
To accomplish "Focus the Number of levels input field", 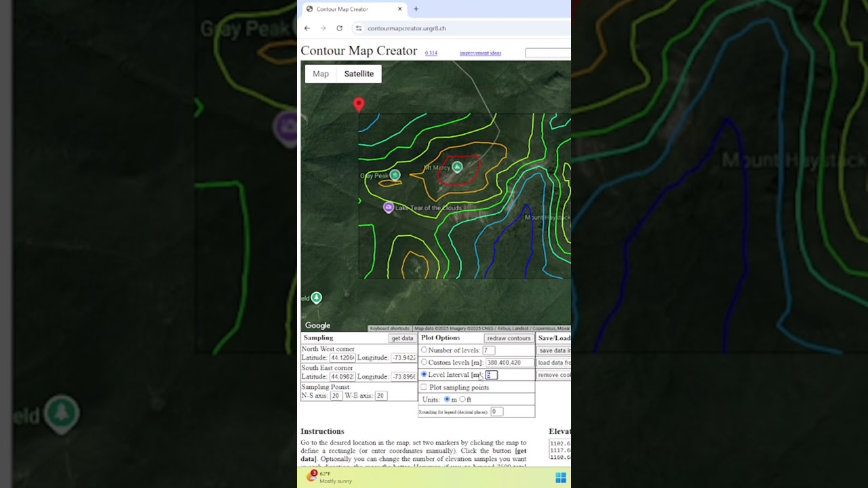I will pos(488,350).
